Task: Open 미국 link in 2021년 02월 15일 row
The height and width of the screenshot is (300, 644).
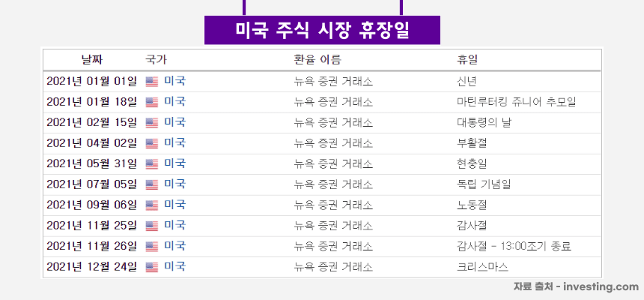Action: pos(175,122)
